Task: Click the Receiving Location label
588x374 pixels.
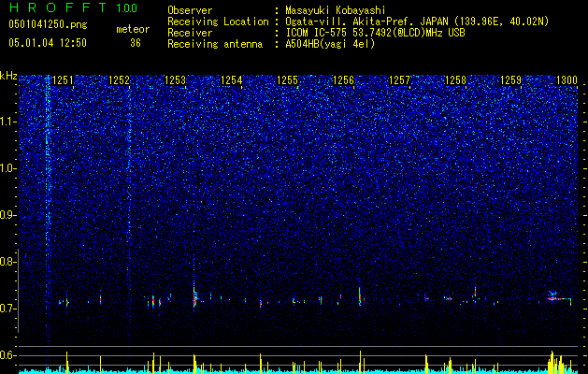Action: 218,22
